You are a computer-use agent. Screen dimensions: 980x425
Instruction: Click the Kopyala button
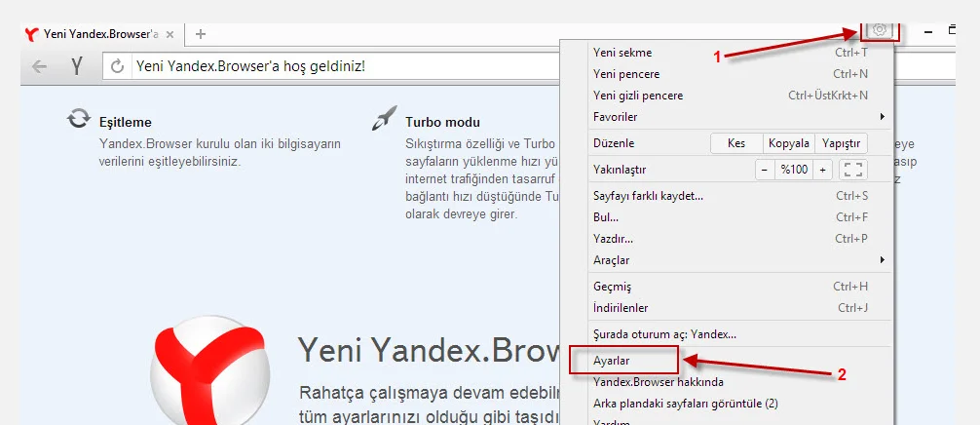(x=788, y=143)
